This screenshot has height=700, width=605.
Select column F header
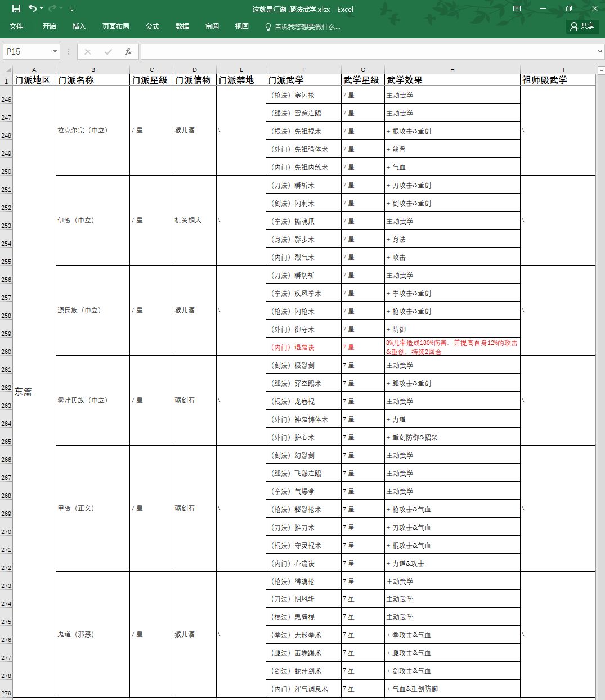point(304,70)
